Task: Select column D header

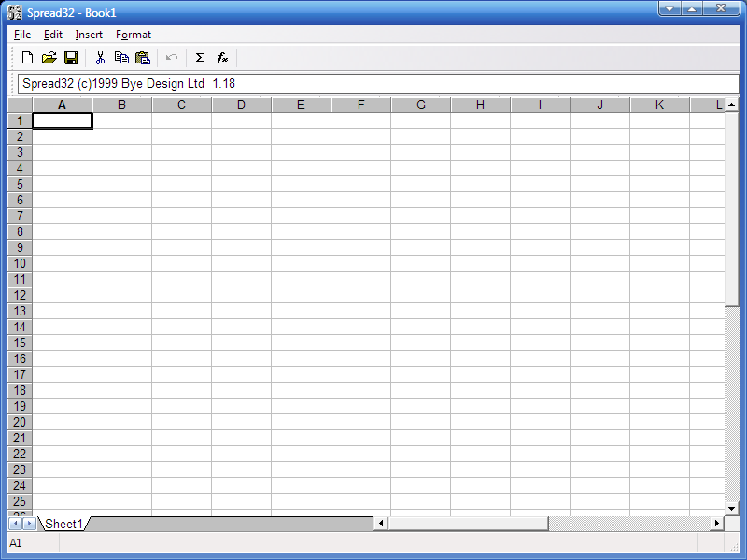Action: click(x=242, y=105)
